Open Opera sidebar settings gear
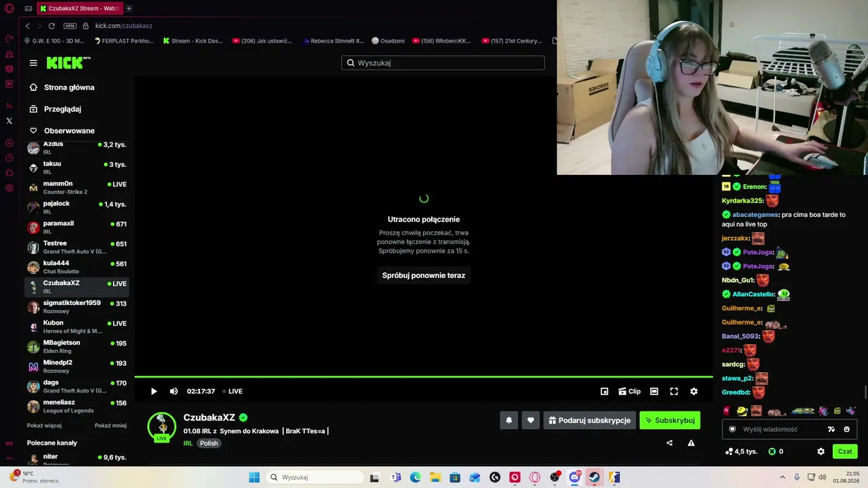Viewport: 868px width, 488px height. [x=9, y=188]
